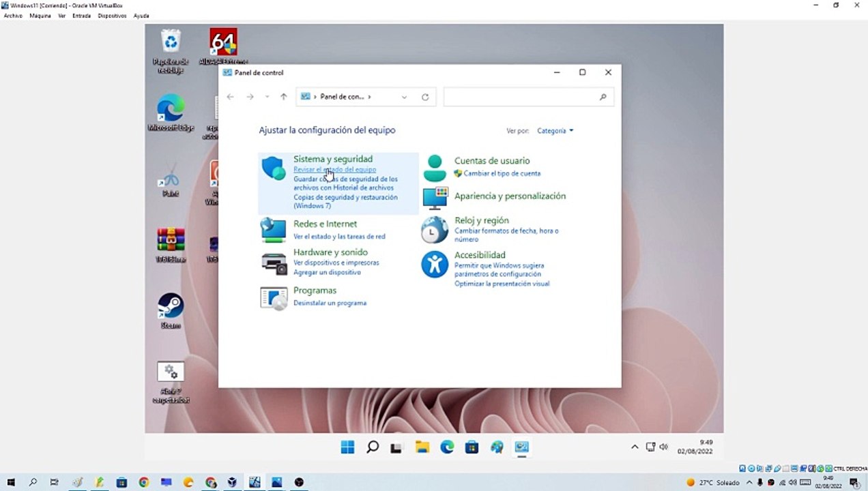Click the Up arrow in Panel de control
The width and height of the screenshot is (868, 491).
(x=284, y=97)
